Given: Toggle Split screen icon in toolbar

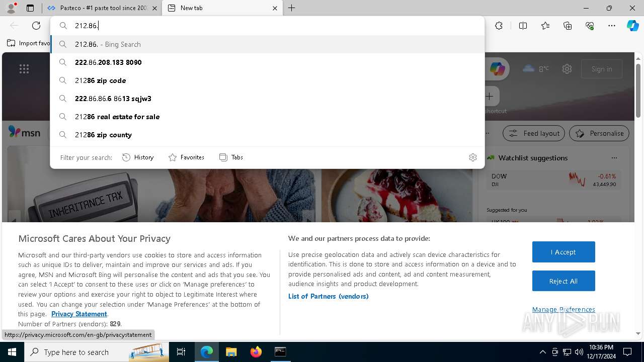Looking at the screenshot, I should pyautogui.click(x=523, y=26).
